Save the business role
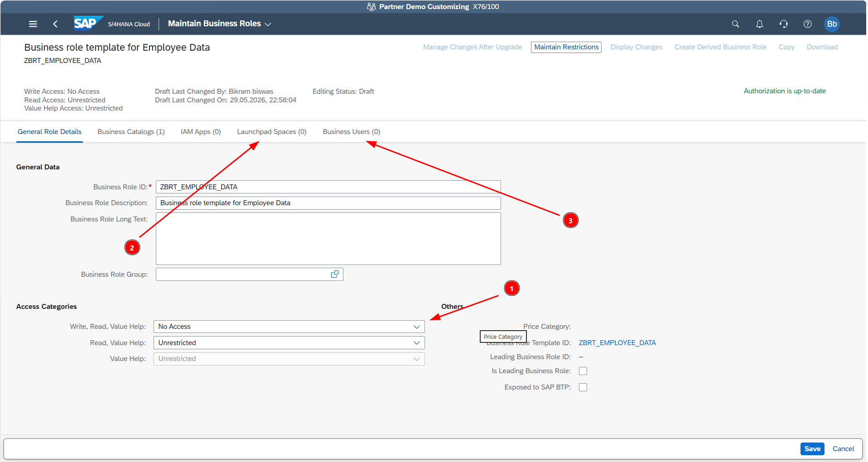868x462 pixels. pyautogui.click(x=812, y=449)
